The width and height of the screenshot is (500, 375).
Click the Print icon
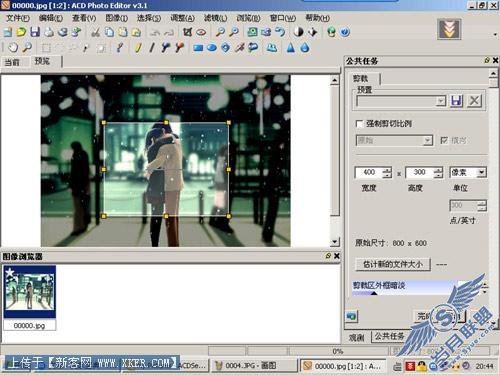pyautogui.click(x=49, y=32)
